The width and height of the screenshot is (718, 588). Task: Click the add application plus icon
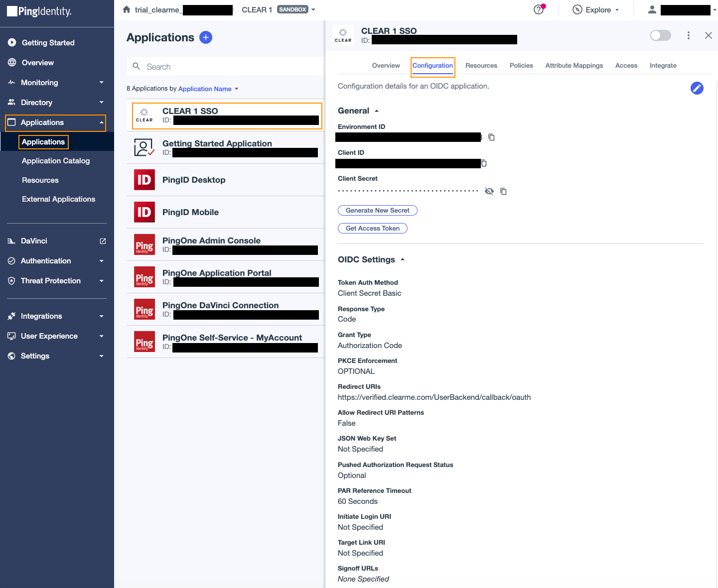(206, 37)
